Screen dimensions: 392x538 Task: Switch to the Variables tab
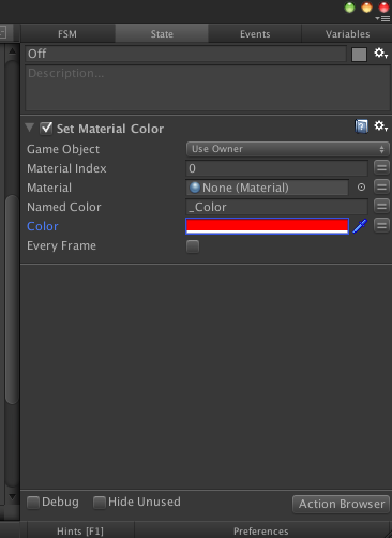point(347,34)
